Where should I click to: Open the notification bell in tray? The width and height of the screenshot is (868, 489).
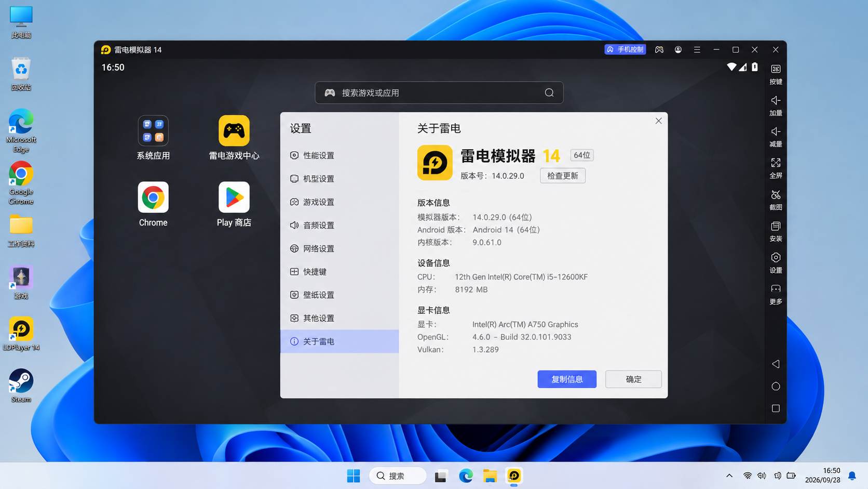pos(852,476)
